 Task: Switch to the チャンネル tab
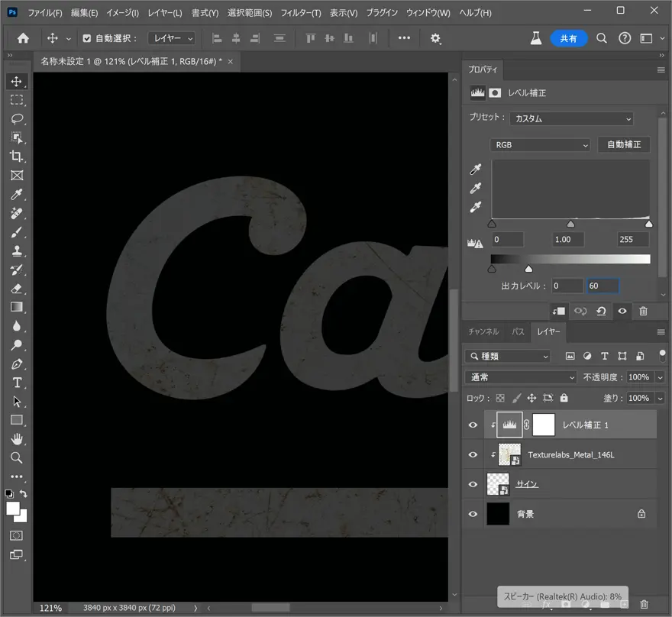(483, 331)
